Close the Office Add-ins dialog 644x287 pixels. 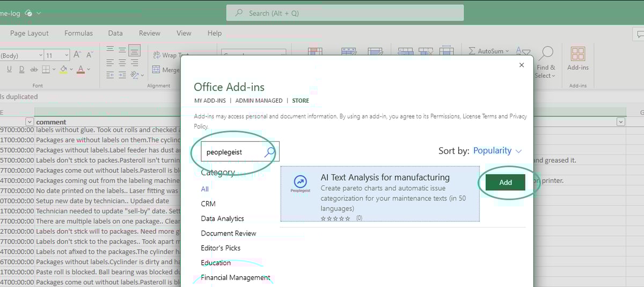coord(522,65)
